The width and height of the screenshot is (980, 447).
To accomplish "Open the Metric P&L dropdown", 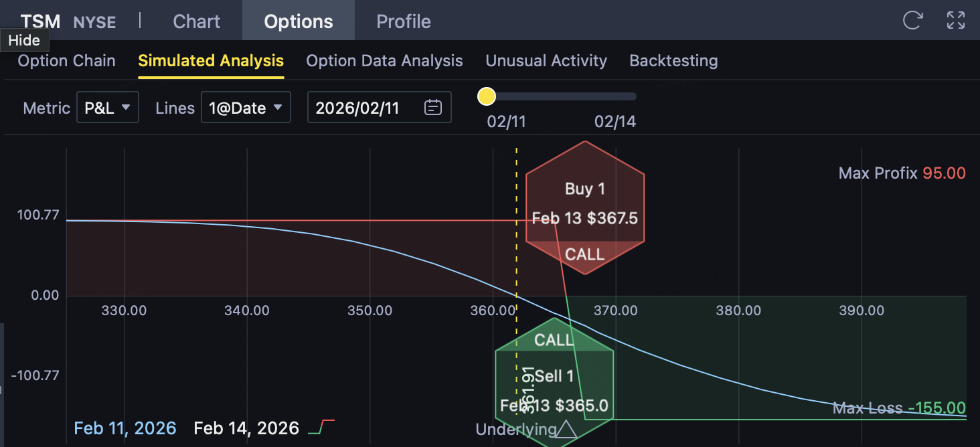I will 107,108.
